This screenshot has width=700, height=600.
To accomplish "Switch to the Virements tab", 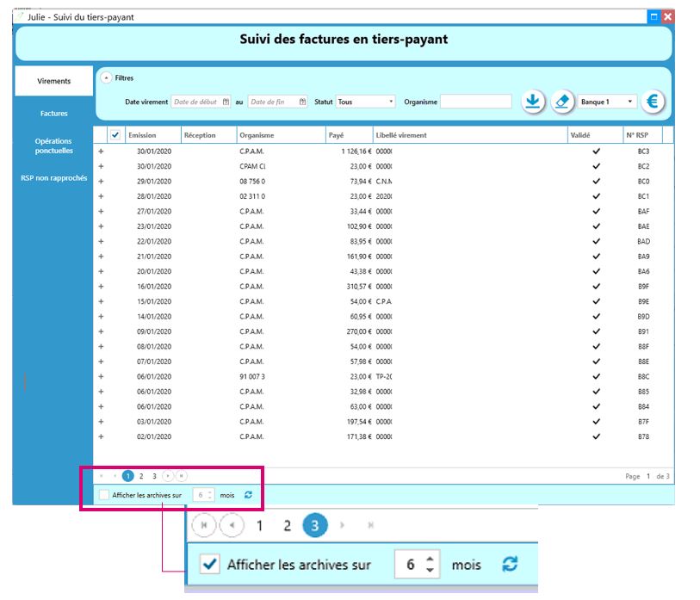I will pos(54,81).
